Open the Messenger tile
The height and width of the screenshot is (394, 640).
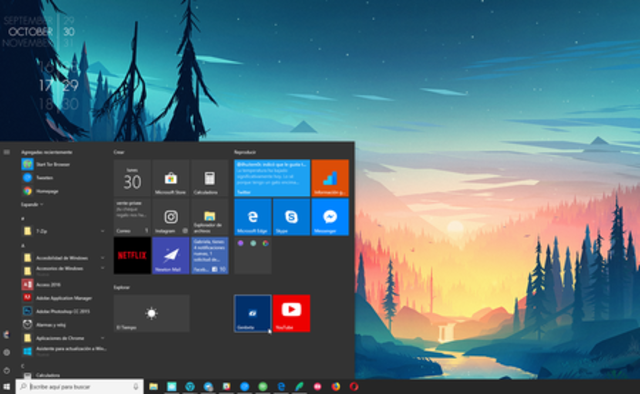pos(330,217)
